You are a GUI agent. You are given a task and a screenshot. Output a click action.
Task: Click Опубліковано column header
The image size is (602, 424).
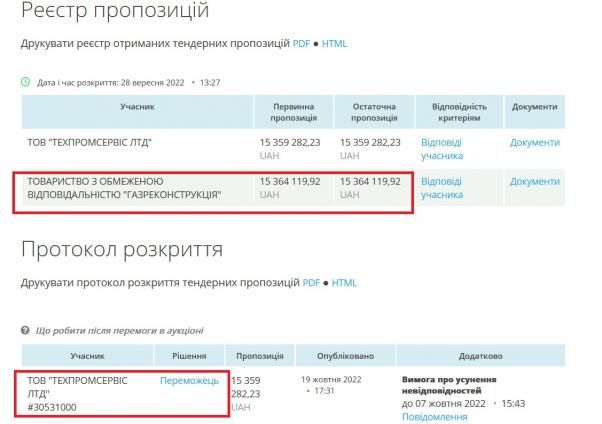(x=346, y=356)
